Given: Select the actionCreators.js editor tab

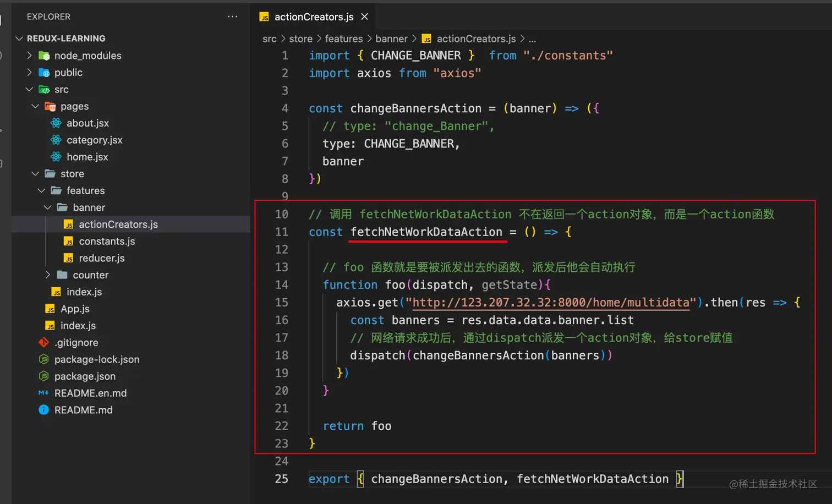Looking at the screenshot, I should 313,17.
